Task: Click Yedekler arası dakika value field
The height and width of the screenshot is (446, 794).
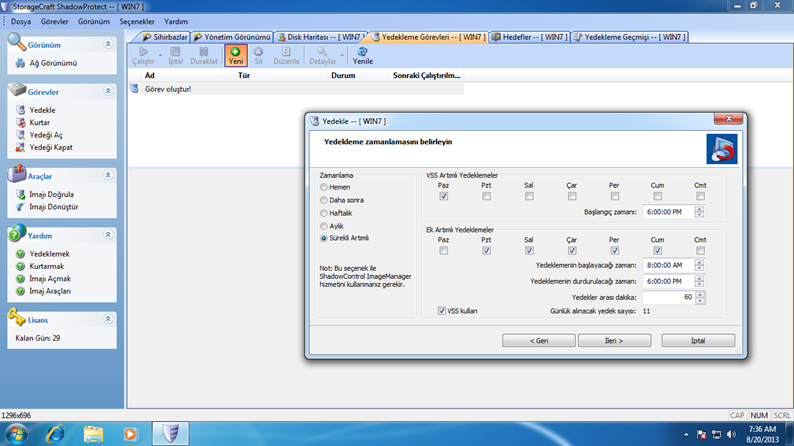Action: pos(668,297)
